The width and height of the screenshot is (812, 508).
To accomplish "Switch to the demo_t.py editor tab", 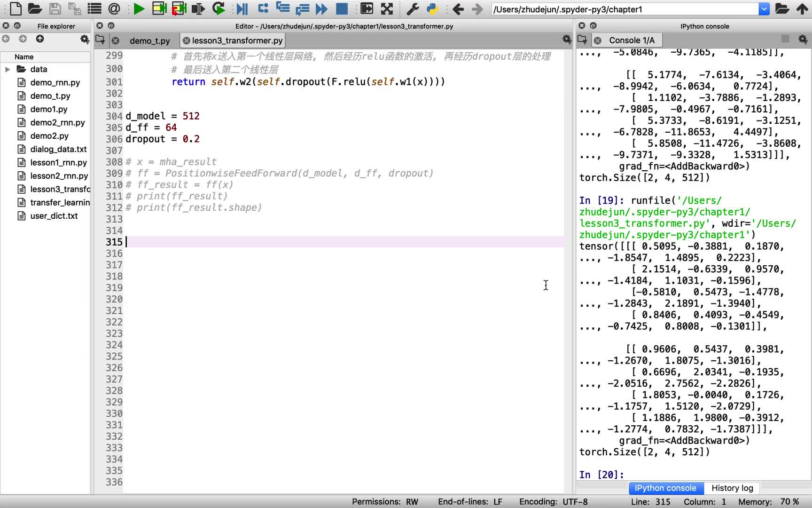I will (150, 41).
